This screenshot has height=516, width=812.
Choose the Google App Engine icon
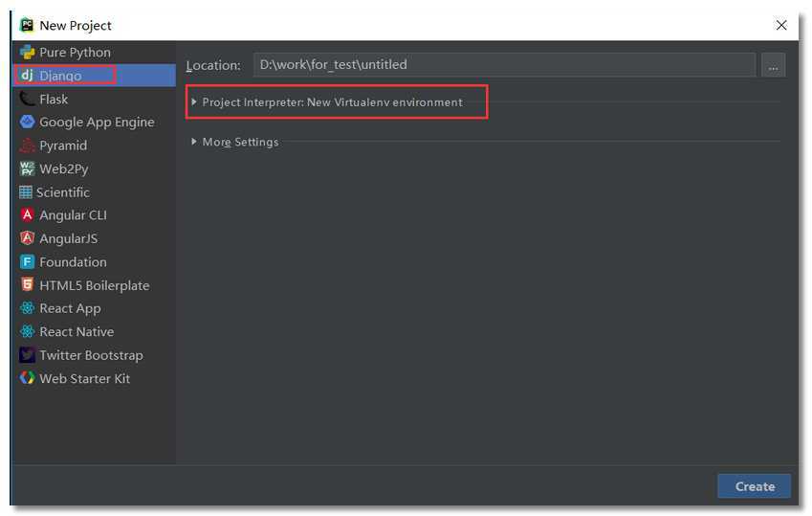tap(27, 122)
